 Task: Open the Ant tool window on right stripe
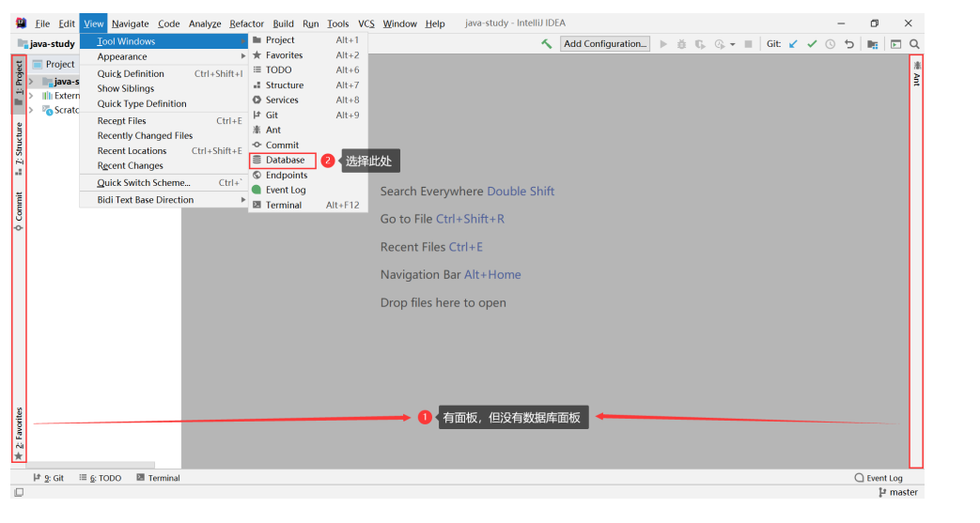916,73
